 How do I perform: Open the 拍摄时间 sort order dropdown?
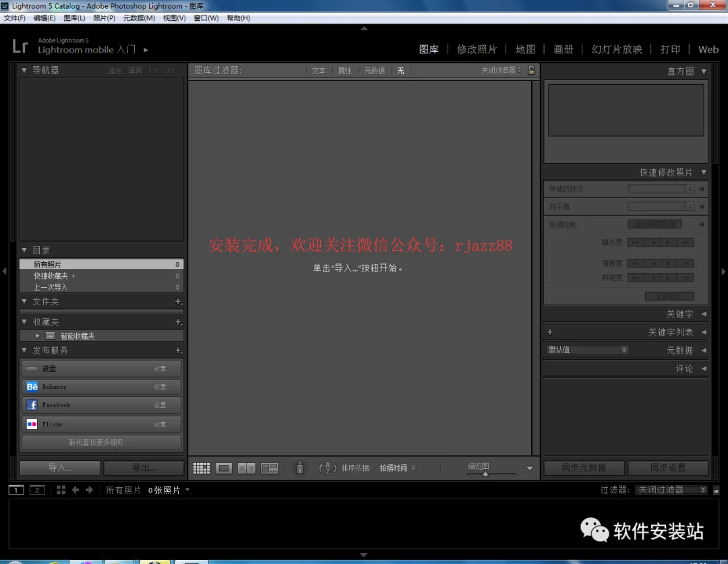pyautogui.click(x=397, y=468)
